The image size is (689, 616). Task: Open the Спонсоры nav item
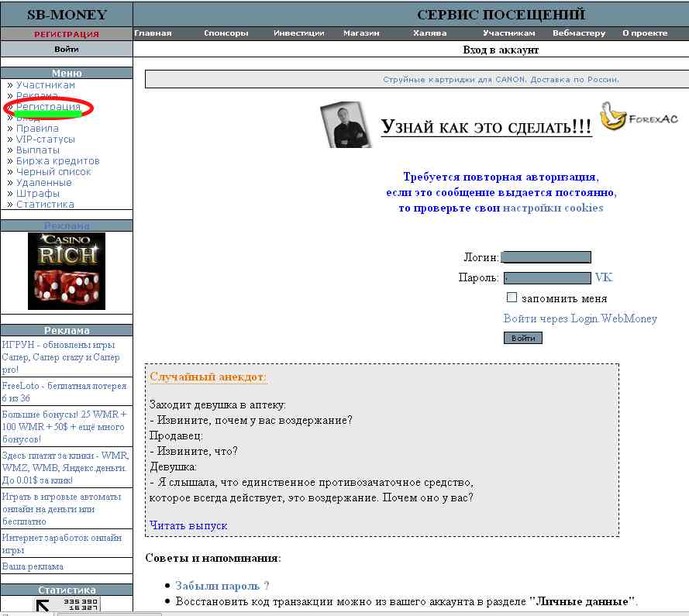(x=226, y=33)
